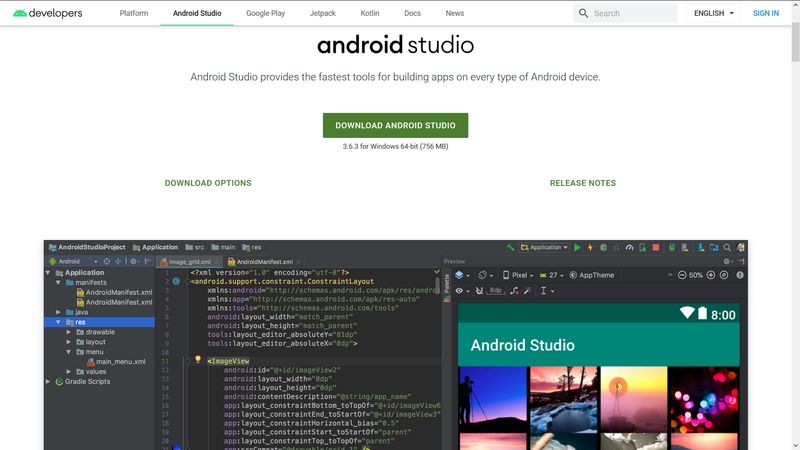Select the Android Studio nav tab

(x=197, y=13)
